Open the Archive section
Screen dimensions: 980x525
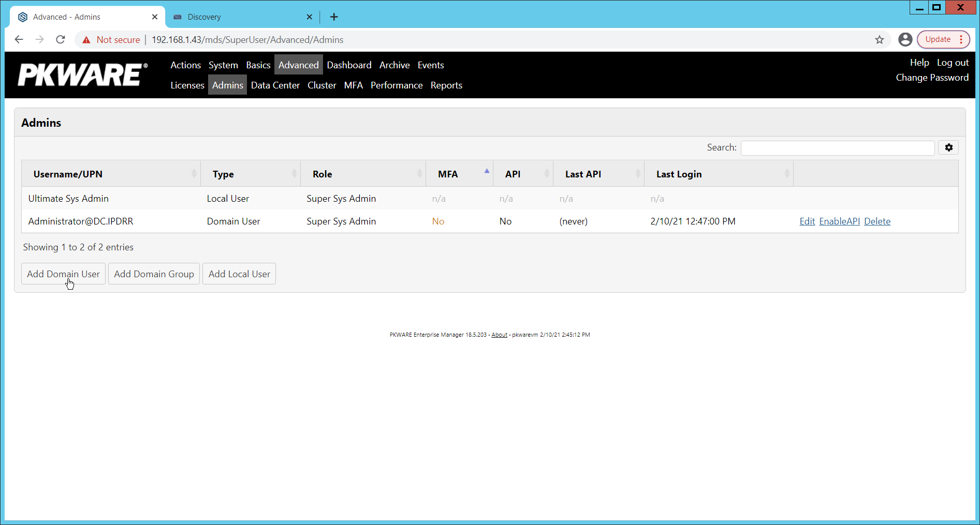[x=394, y=65]
